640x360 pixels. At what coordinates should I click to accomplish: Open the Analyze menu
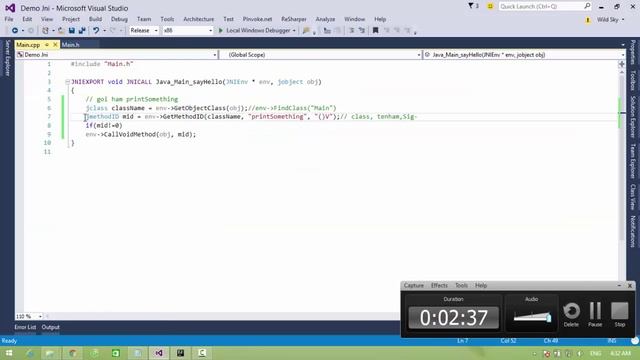click(x=325, y=19)
